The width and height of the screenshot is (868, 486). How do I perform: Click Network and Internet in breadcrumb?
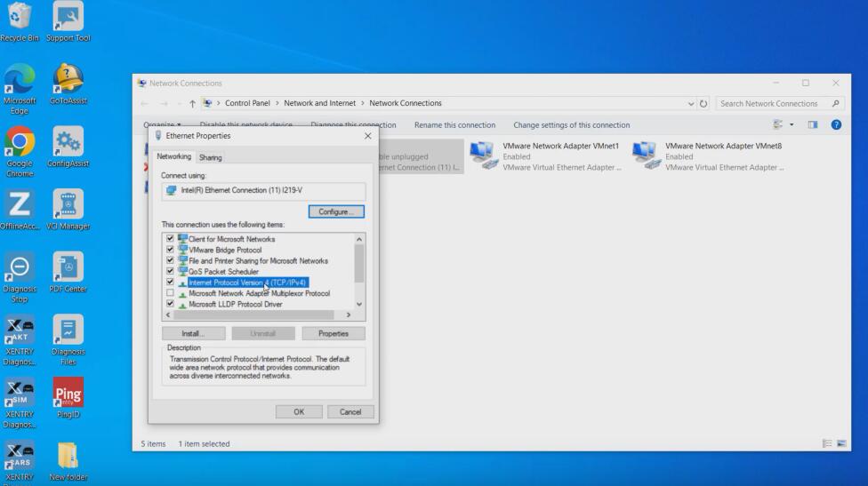[320, 103]
